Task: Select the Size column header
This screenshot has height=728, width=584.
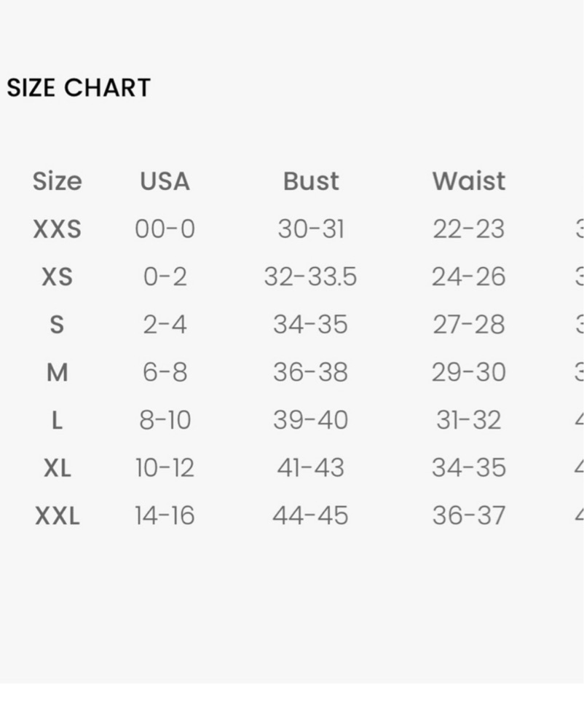Action: [57, 181]
